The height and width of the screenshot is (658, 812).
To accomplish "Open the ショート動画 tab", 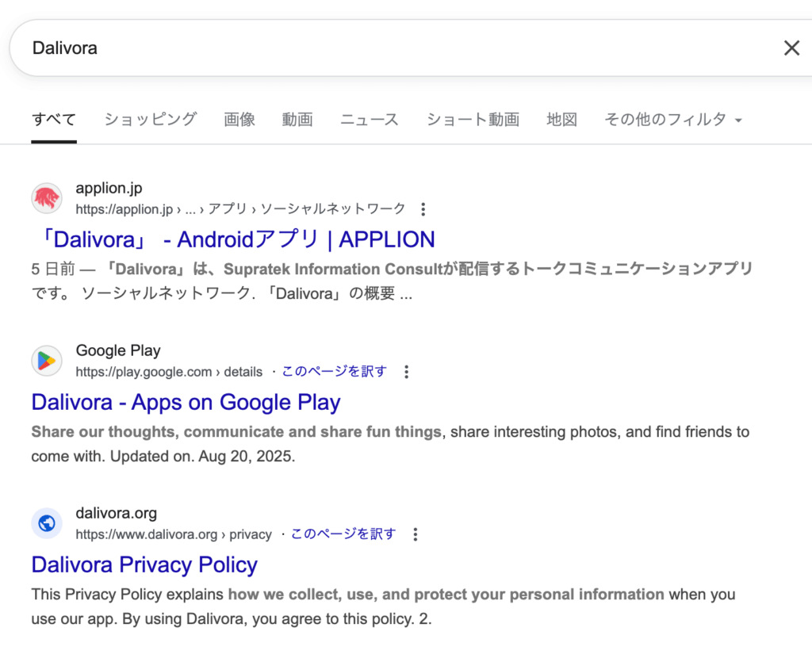I will click(473, 120).
